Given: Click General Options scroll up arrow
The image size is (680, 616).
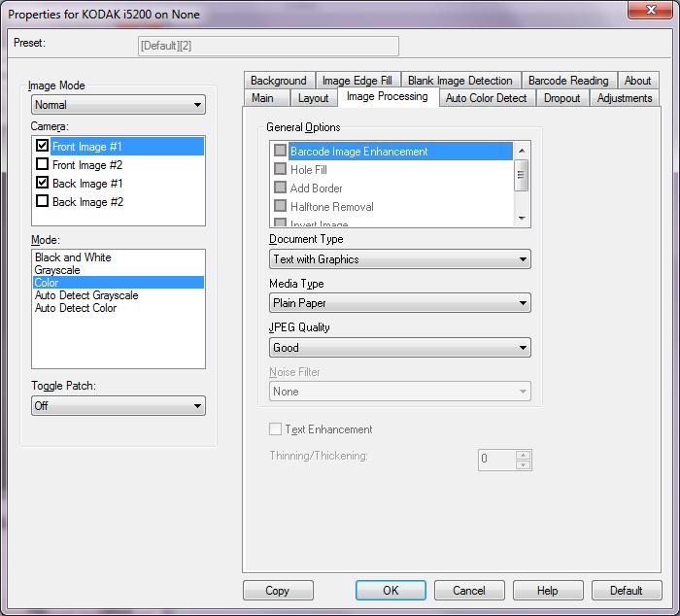Looking at the screenshot, I should 522,151.
